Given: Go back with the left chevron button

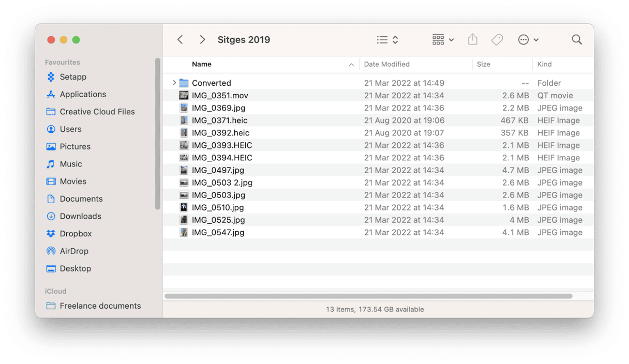Looking at the screenshot, I should pyautogui.click(x=180, y=40).
